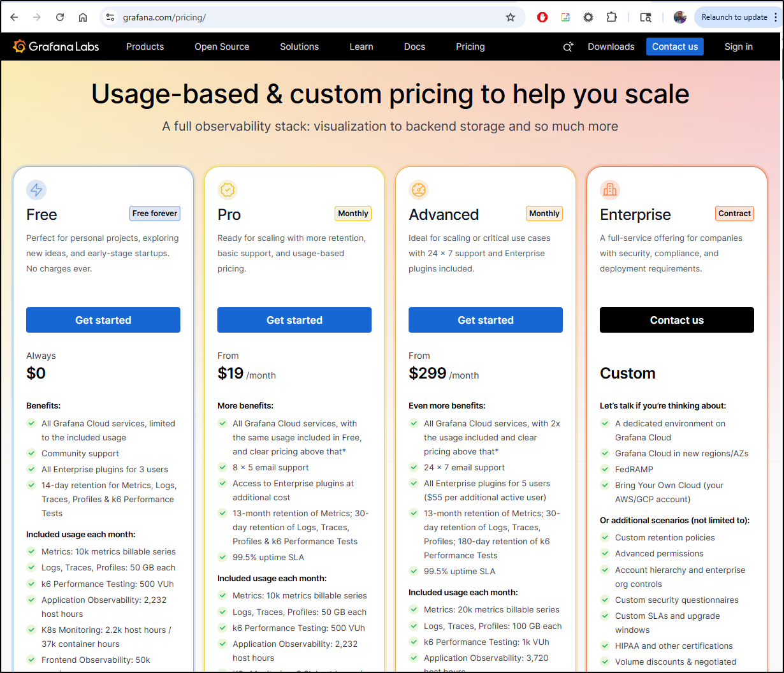Click 'Application Observability: 3,720' item
Viewport: 784px width, 673px height.
click(486, 658)
